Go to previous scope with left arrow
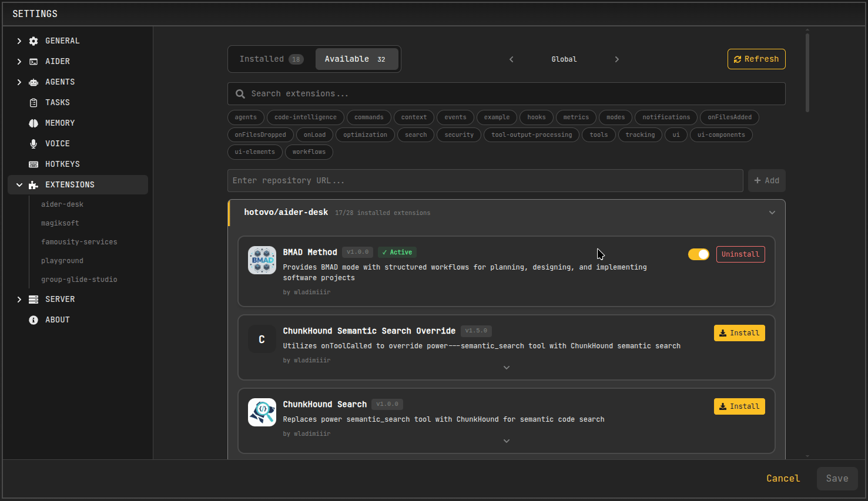 coord(511,59)
